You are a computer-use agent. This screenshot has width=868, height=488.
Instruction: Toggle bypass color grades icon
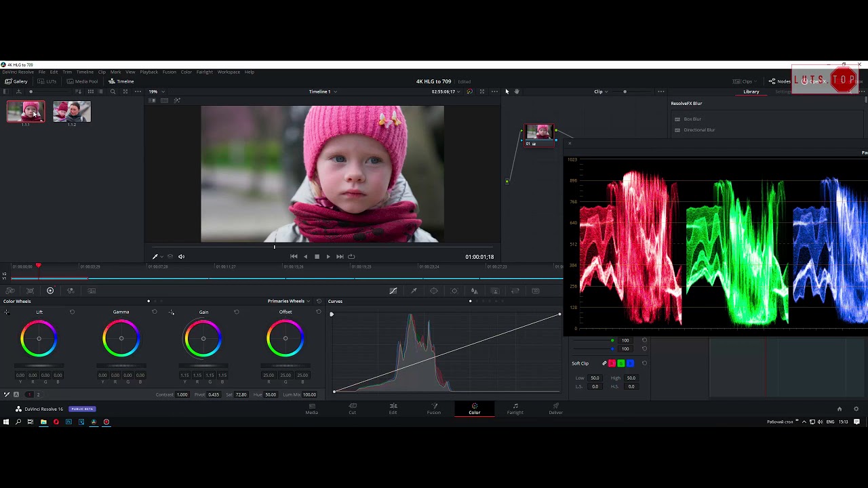click(x=469, y=91)
